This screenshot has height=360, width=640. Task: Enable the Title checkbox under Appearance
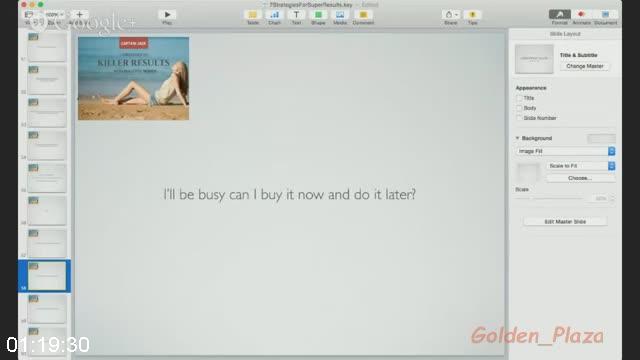click(519, 98)
